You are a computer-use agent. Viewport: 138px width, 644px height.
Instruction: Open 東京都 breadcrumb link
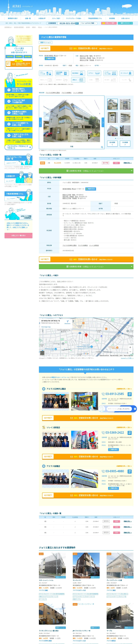28,27
